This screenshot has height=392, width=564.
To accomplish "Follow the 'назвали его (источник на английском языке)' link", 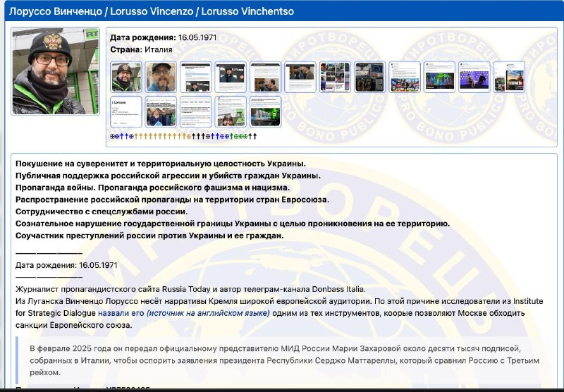I will point(184,313).
